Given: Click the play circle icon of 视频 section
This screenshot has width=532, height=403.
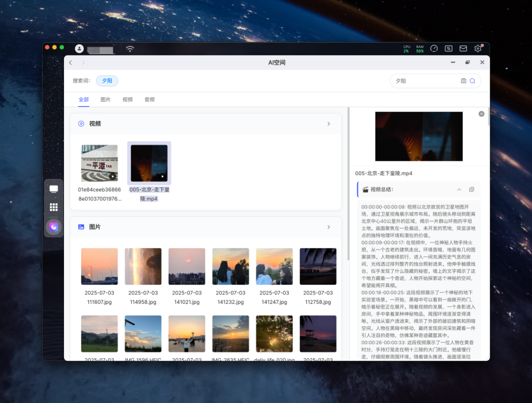Looking at the screenshot, I should click(x=81, y=123).
